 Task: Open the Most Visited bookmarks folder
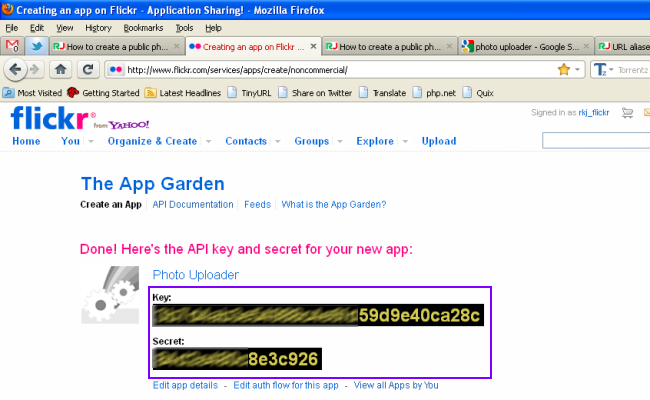click(x=32, y=93)
